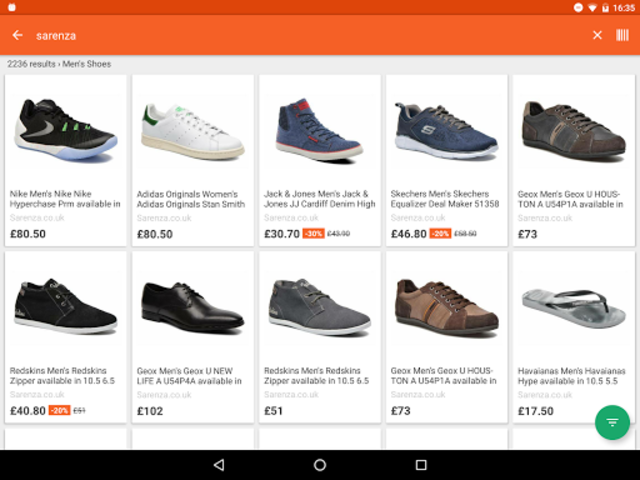Tap the -30% discount badge
This screenshot has width=640, height=480.
click(313, 234)
